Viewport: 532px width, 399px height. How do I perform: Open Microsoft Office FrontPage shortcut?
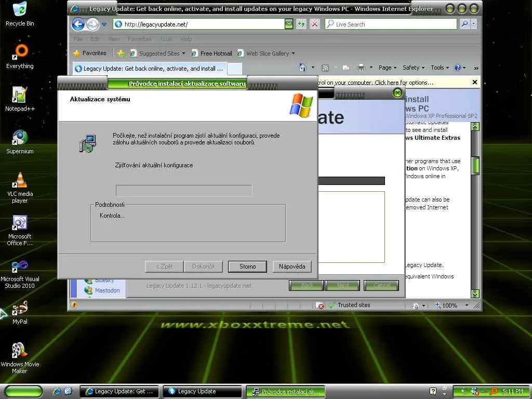pos(20,230)
